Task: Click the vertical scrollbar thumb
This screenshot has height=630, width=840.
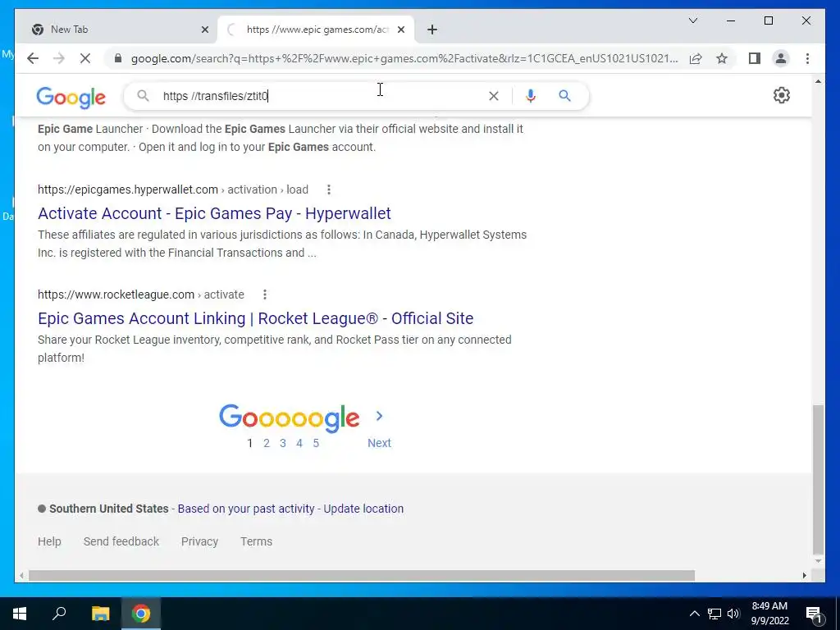Action: pos(818,479)
